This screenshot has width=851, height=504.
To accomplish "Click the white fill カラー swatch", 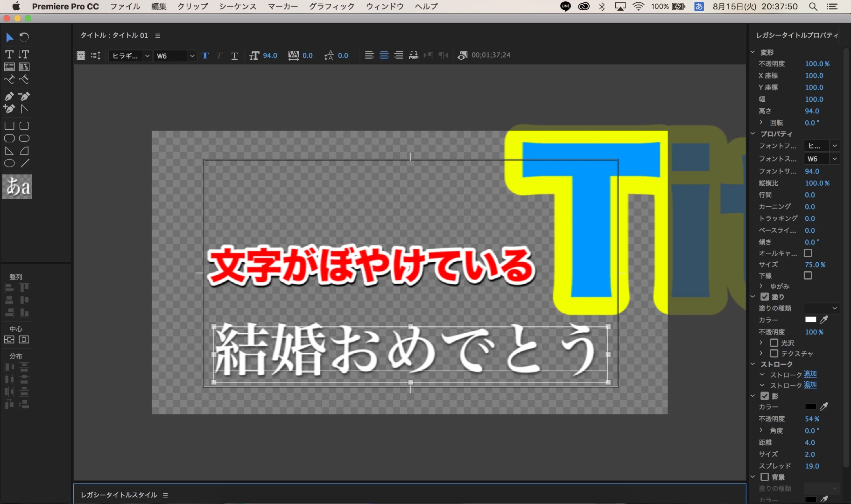I will 810,320.
